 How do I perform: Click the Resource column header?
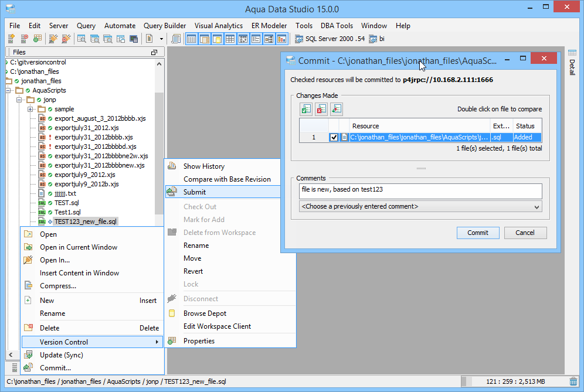pyautogui.click(x=420, y=126)
